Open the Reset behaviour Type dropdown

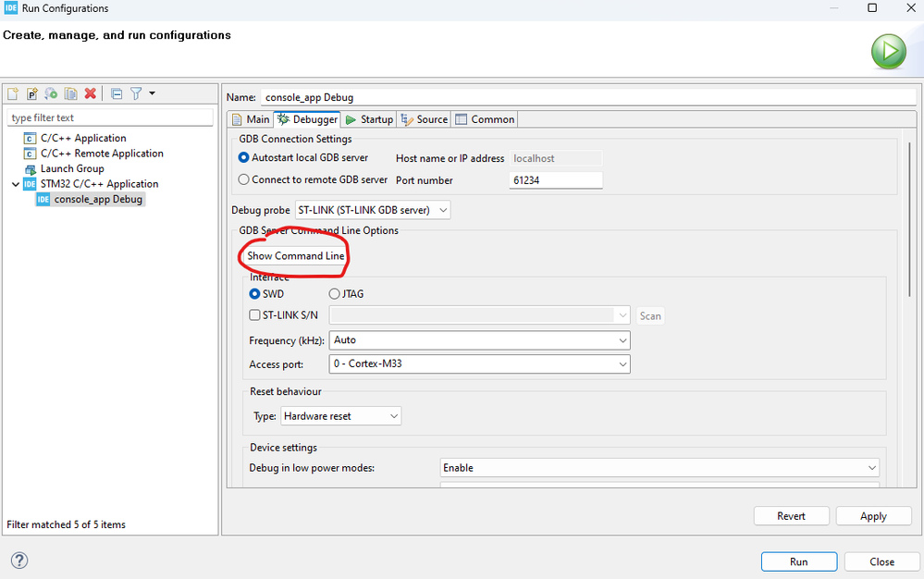pyautogui.click(x=340, y=416)
